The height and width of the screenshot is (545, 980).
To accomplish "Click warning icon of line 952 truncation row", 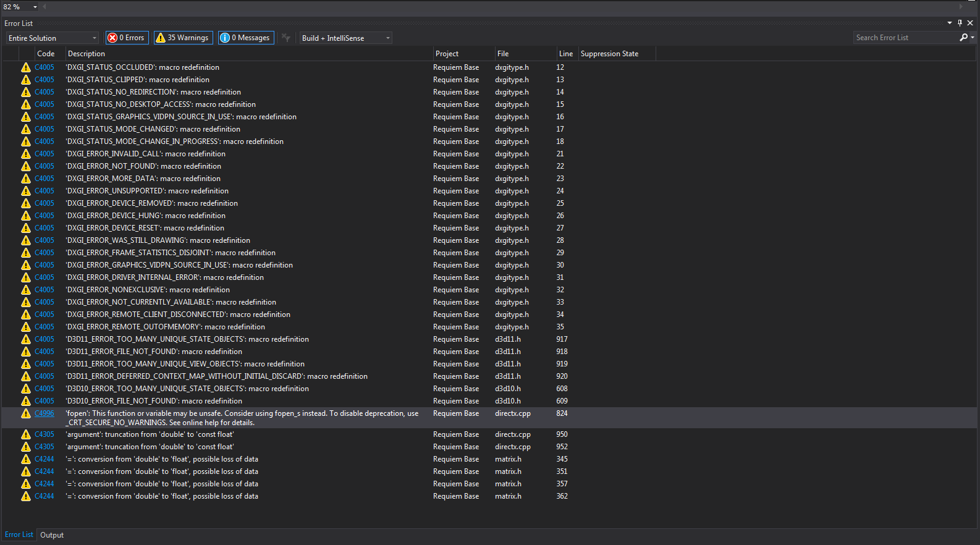I will 26,447.
